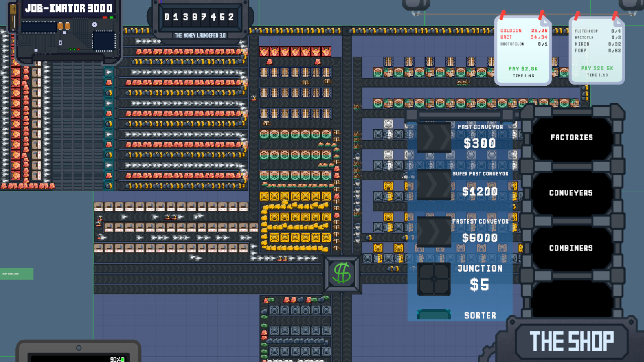Viewport: 644px width, 362px height.
Task: Click The Shop sign
Action: pyautogui.click(x=572, y=341)
